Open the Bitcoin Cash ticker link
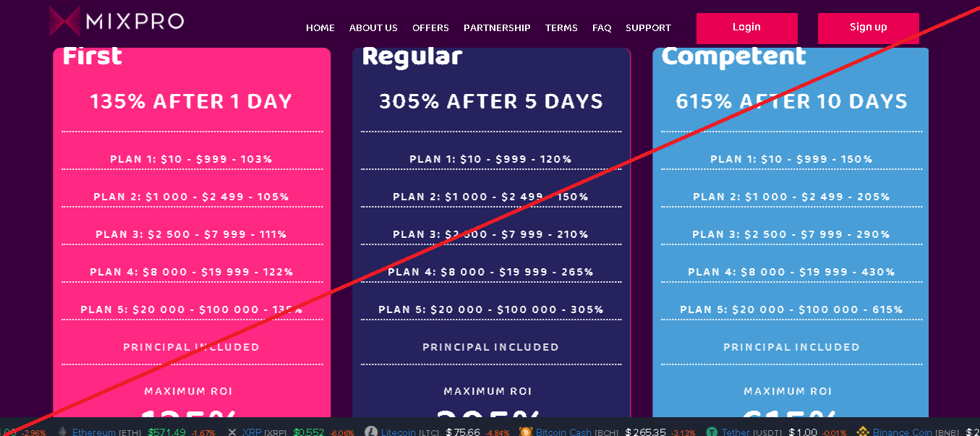The image size is (980, 436). tap(563, 432)
